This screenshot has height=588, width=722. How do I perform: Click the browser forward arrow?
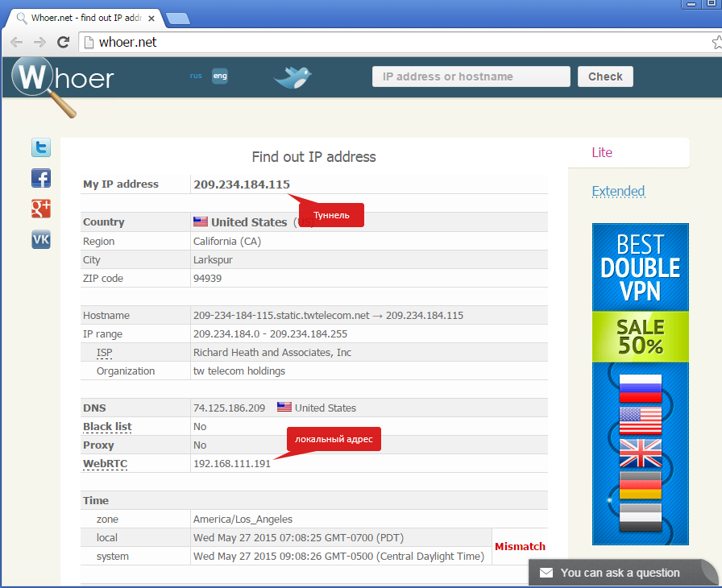coord(39,42)
